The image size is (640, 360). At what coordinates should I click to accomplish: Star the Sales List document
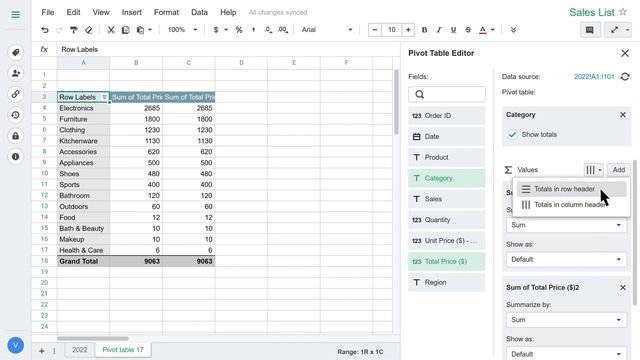click(623, 12)
